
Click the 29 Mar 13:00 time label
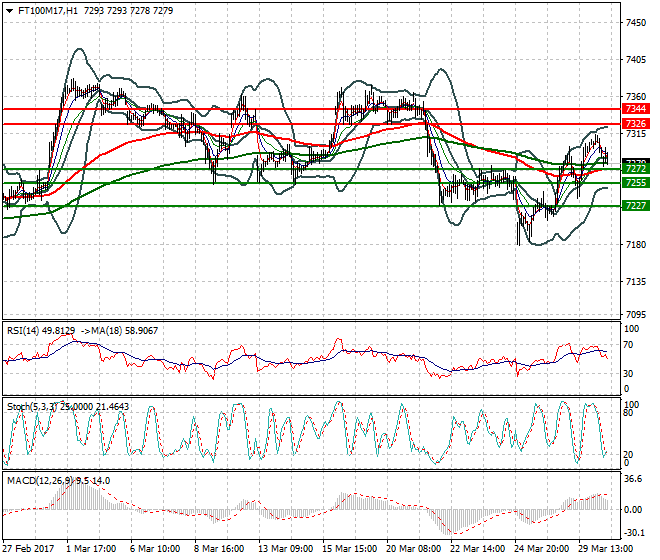pos(606,549)
